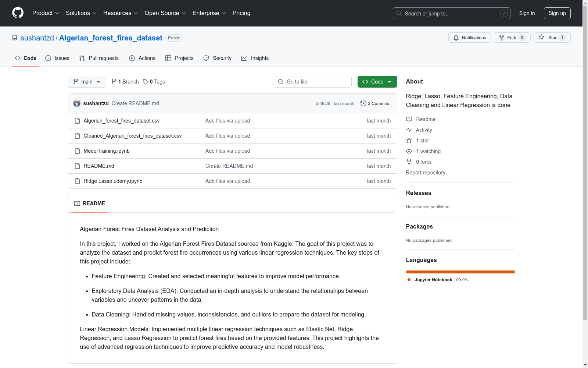Open Model training.ipynb file
Screen dimensions: 588x368
coord(107,151)
